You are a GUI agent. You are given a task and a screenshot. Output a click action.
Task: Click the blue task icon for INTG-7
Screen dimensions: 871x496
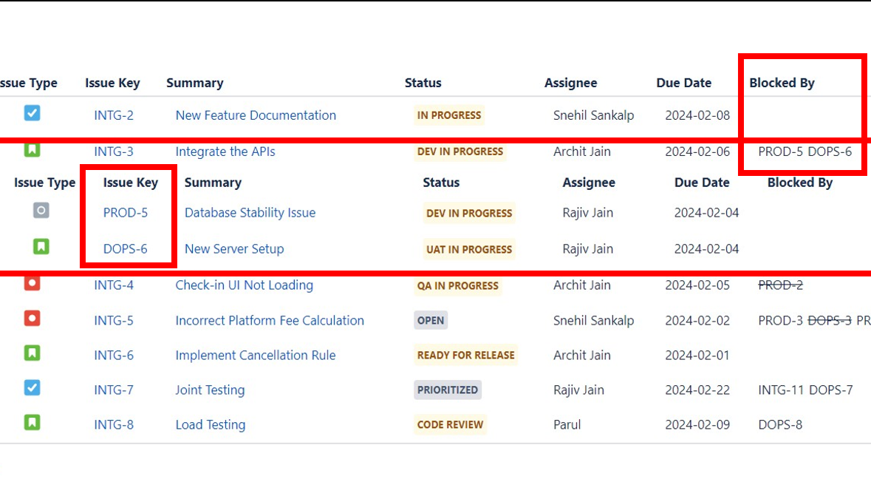click(x=32, y=388)
